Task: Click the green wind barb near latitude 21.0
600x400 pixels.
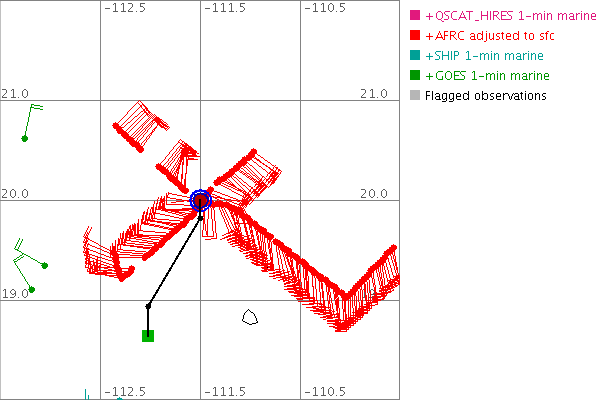Action: tap(25, 138)
